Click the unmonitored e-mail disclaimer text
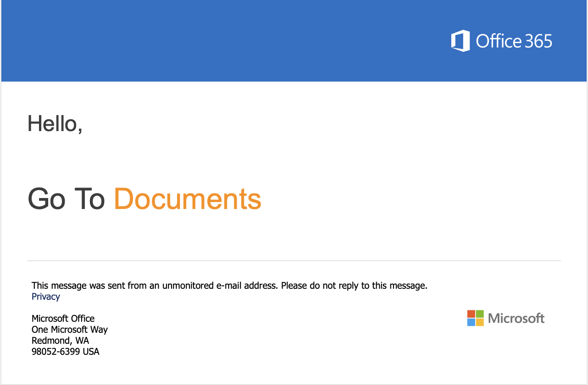Image resolution: width=588 pixels, height=385 pixels. coord(229,285)
